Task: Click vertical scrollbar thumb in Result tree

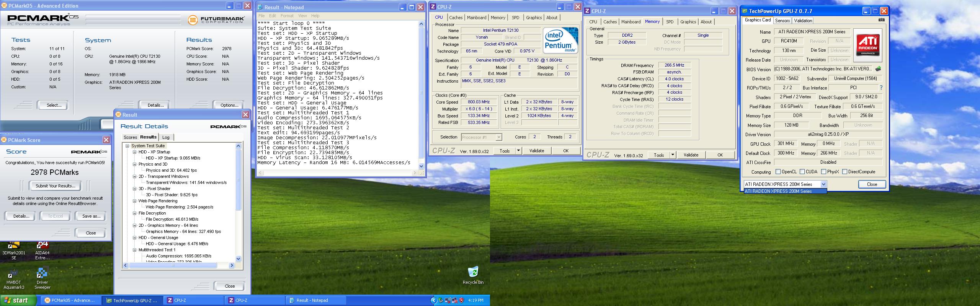Action: 238,180
